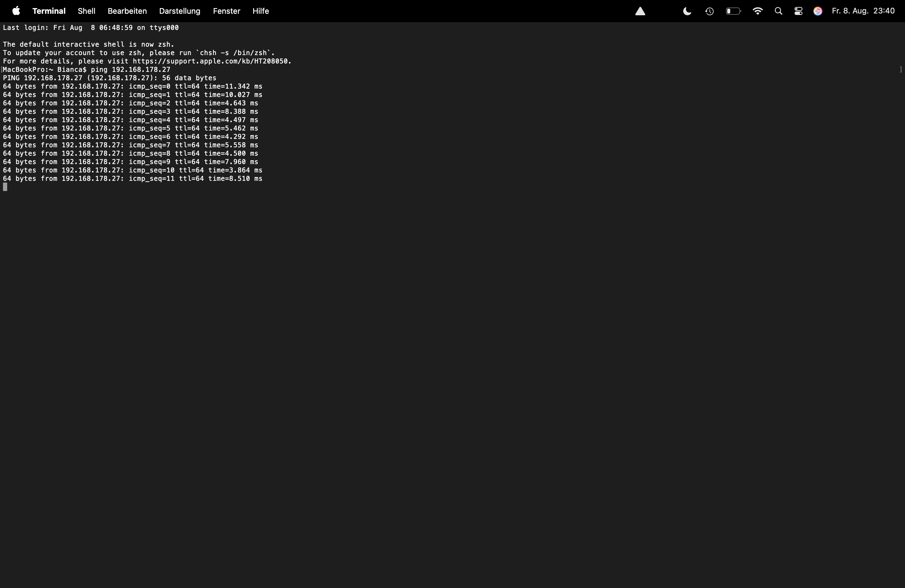This screenshot has width=905, height=588.
Task: Click the date and time display
Action: coord(863,11)
